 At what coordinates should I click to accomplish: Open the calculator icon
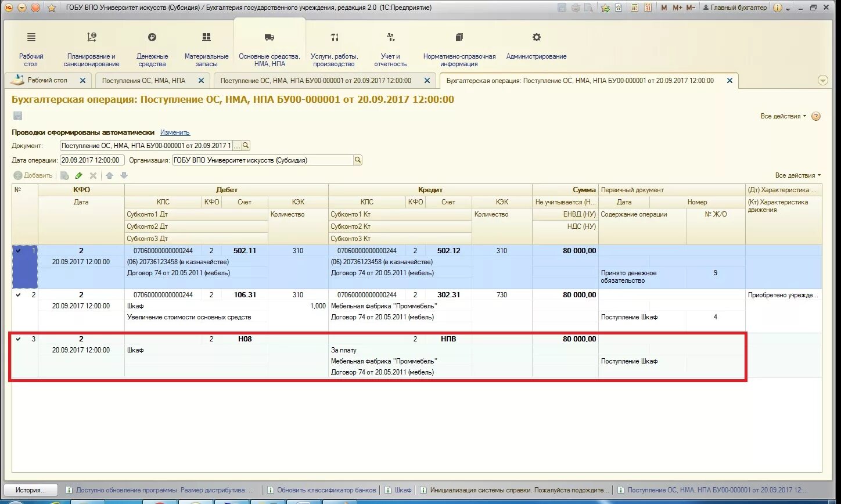click(634, 8)
